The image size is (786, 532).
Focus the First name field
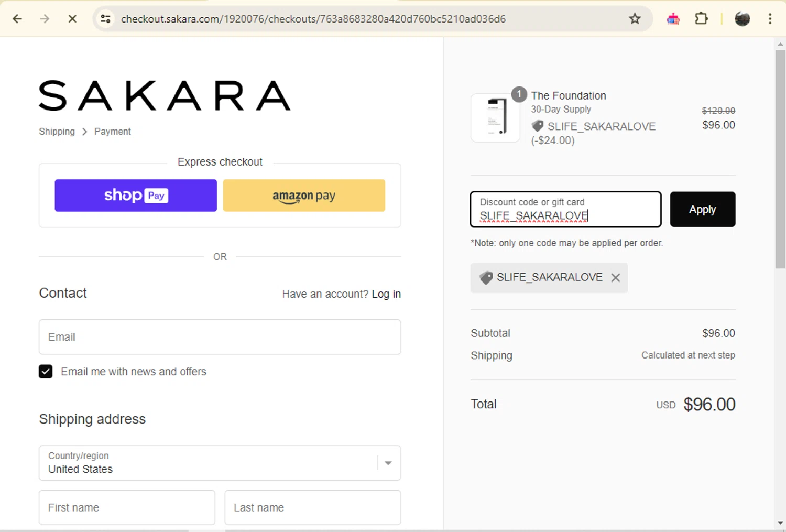pyautogui.click(x=127, y=507)
